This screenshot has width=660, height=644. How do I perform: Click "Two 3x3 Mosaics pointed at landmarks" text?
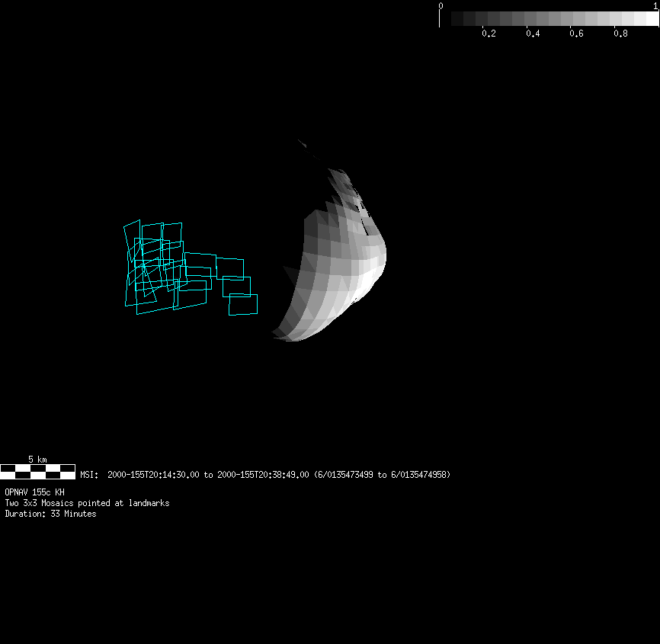coord(87,503)
